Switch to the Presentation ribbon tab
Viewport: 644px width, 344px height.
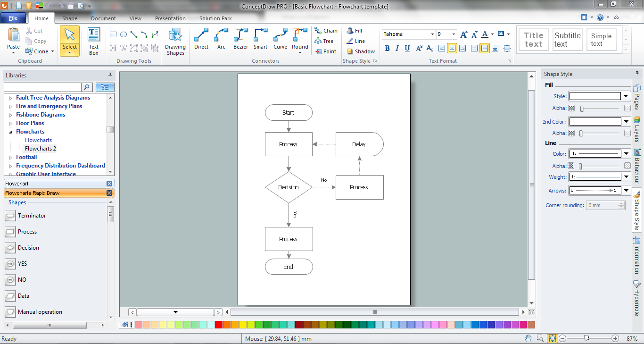(x=170, y=18)
